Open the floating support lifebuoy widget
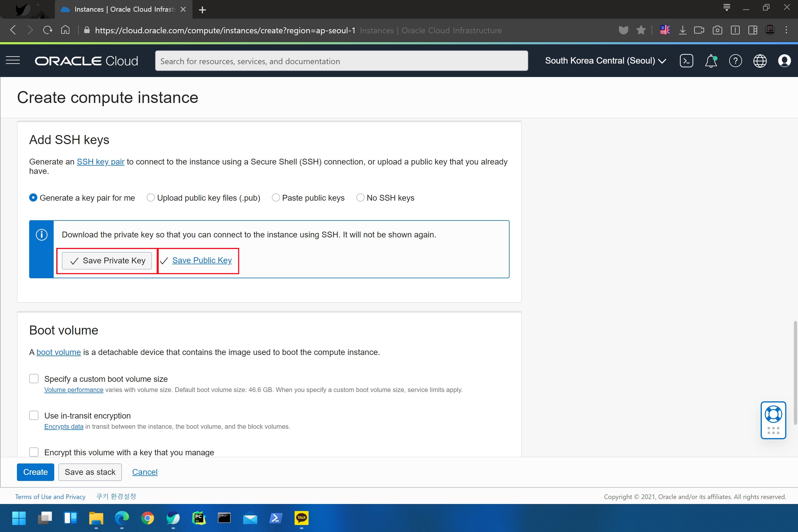This screenshot has height=532, width=798. [773, 415]
